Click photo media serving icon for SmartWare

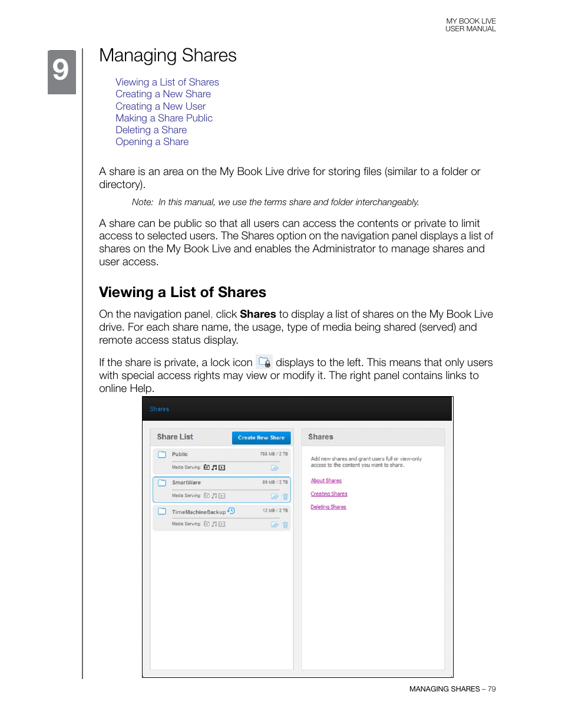click(207, 496)
